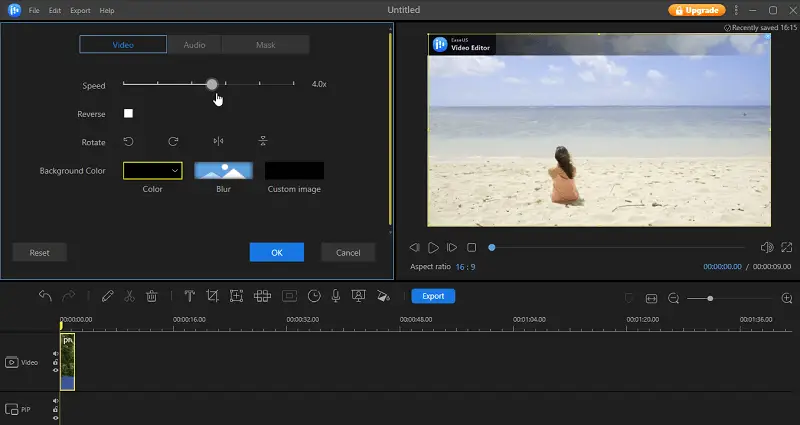
Task: Select the video clip on the timeline
Action: point(67,362)
